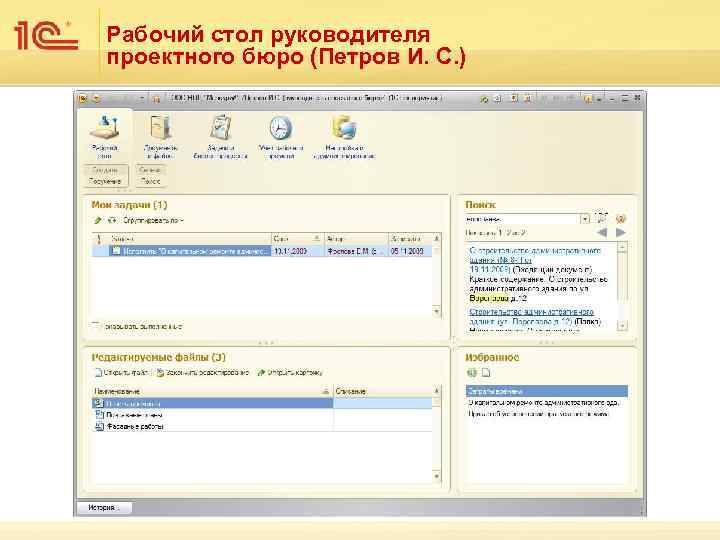Open Настройка и администрирование section

(344, 137)
